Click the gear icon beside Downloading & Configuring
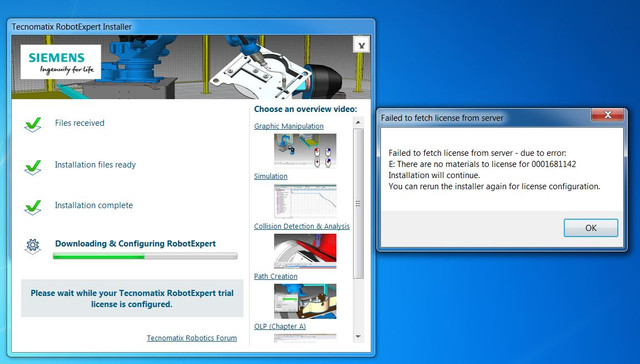This screenshot has width=640, height=364. coord(33,246)
